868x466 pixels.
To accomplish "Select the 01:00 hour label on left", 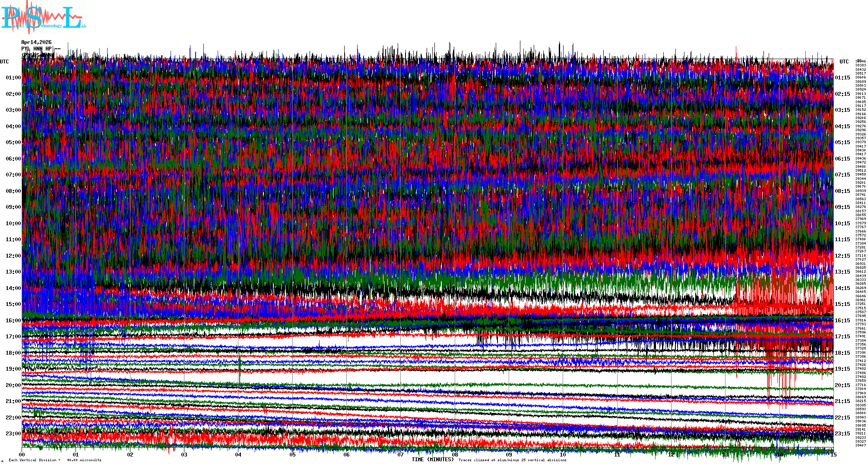I will tap(13, 78).
